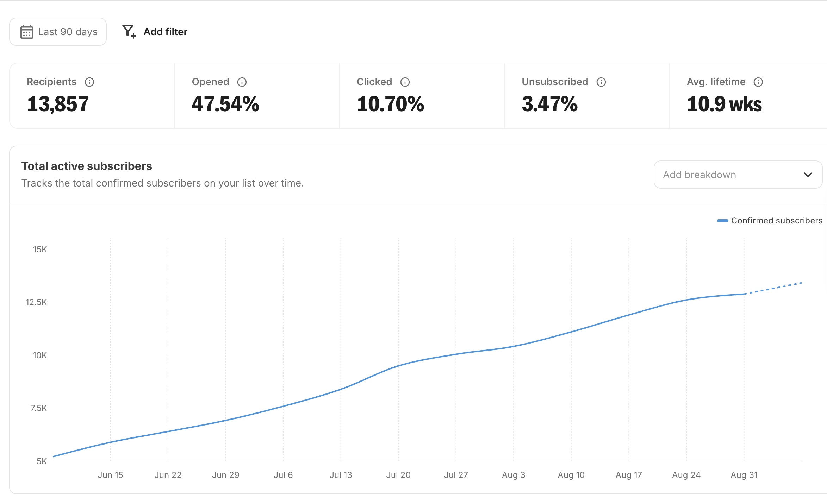Click the Jun 29 axis label
The height and width of the screenshot is (504, 827).
point(225,475)
